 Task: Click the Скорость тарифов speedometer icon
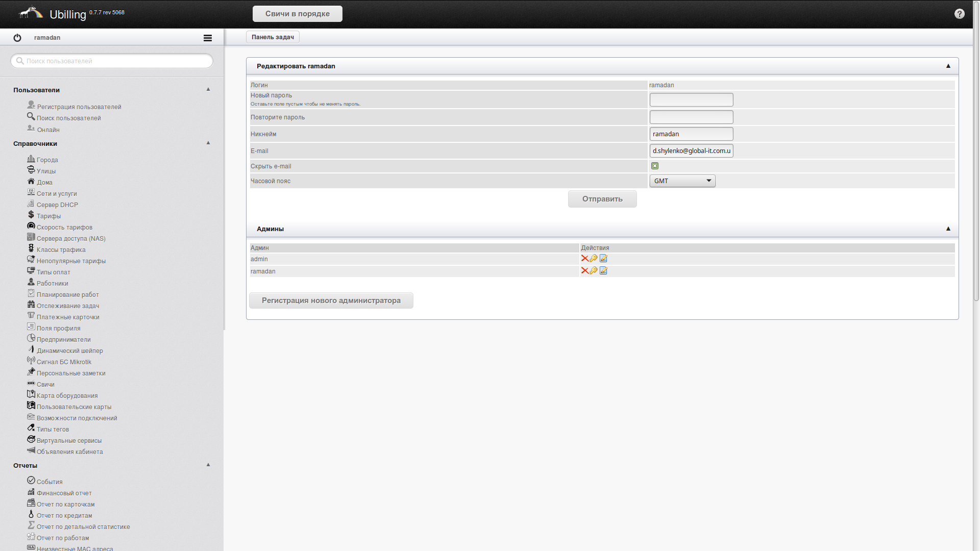point(31,226)
